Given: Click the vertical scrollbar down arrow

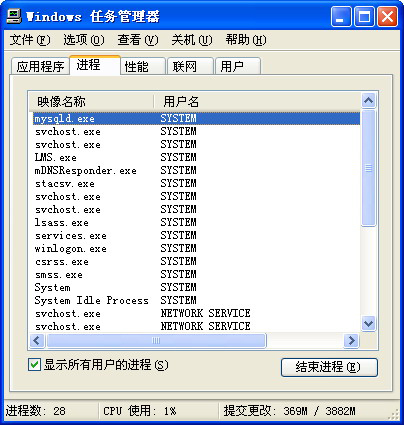Looking at the screenshot, I should tap(368, 323).
